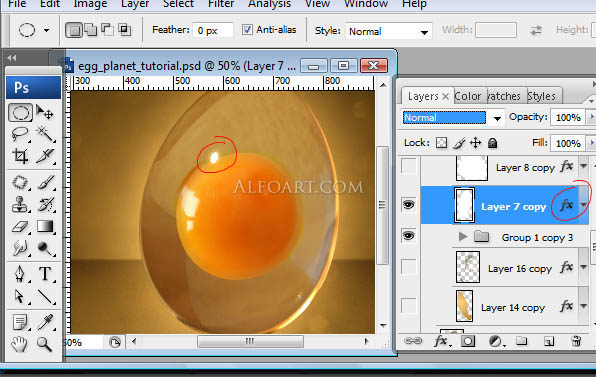This screenshot has width=596, height=377.
Task: Click the Feather value field
Action: click(213, 30)
